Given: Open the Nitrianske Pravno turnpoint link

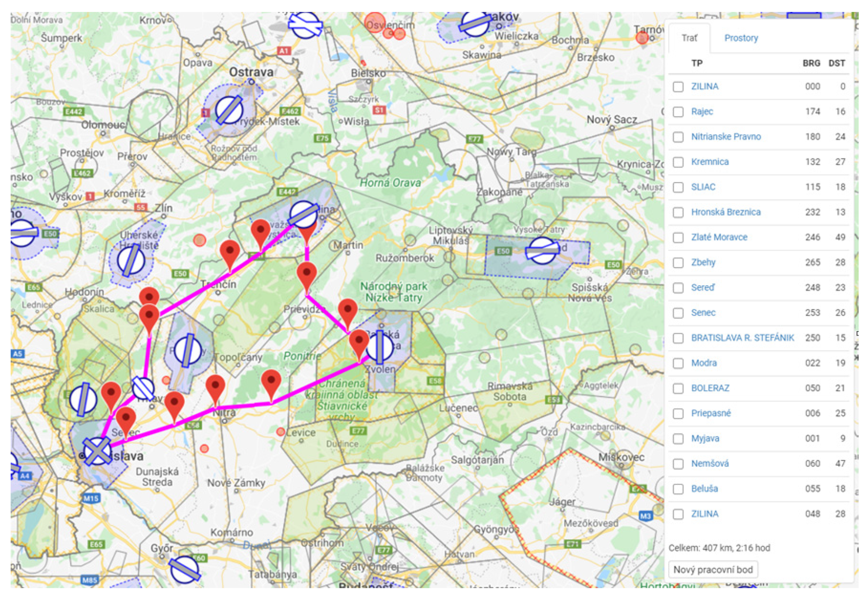Looking at the screenshot, I should (x=726, y=137).
